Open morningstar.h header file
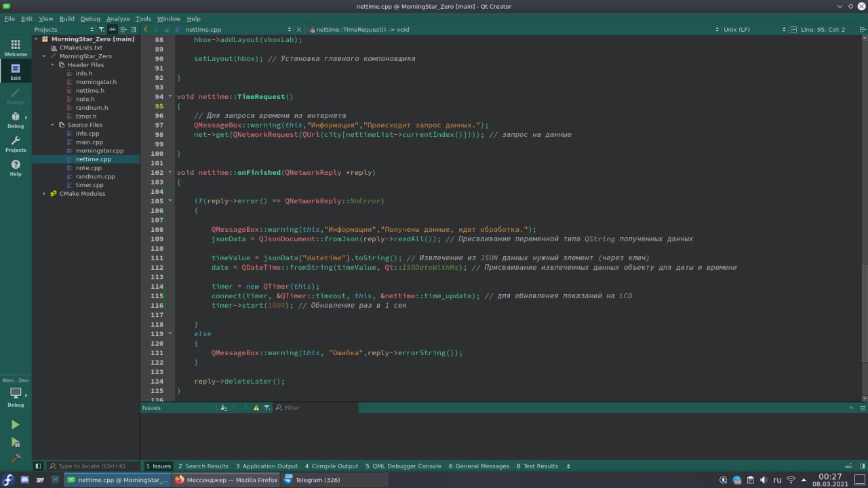Image resolution: width=868 pixels, height=488 pixels. [x=96, y=82]
